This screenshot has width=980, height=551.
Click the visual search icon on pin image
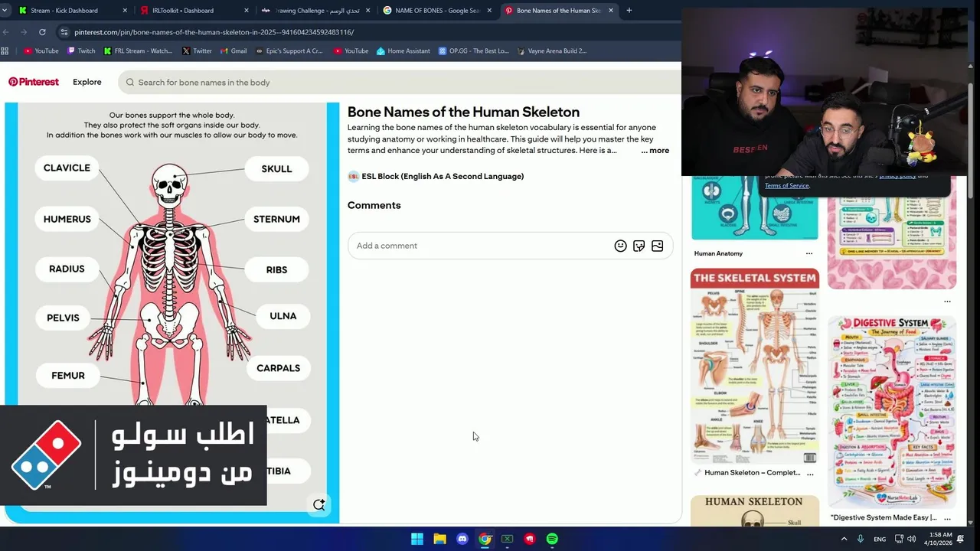319,504
